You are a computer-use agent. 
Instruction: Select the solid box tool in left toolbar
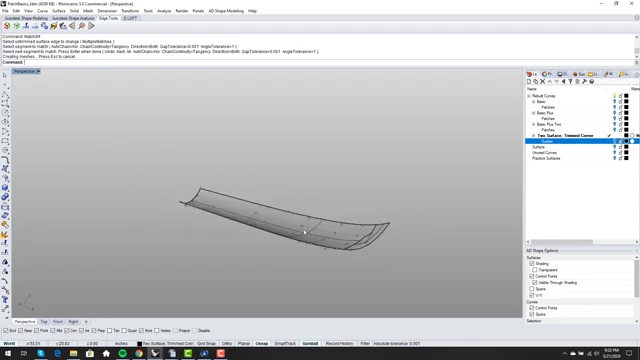tap(5, 188)
